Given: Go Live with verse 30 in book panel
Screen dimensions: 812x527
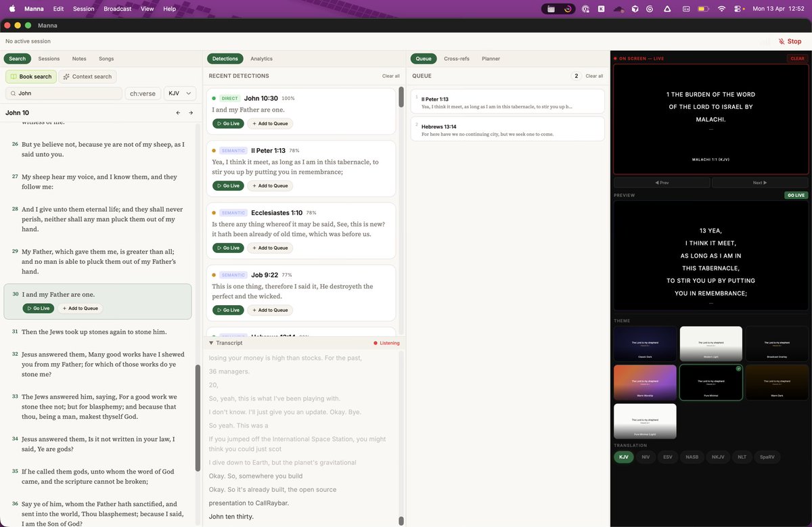Looking at the screenshot, I should click(x=38, y=308).
